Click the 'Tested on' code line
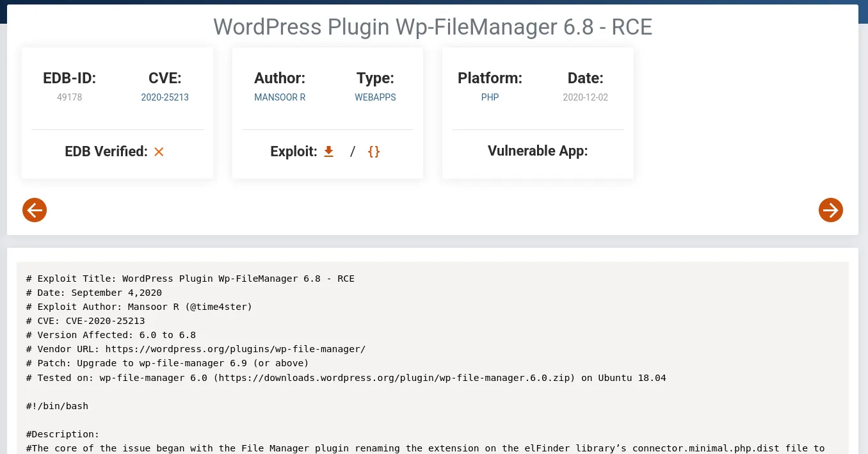The image size is (868, 454). pyautogui.click(x=346, y=378)
